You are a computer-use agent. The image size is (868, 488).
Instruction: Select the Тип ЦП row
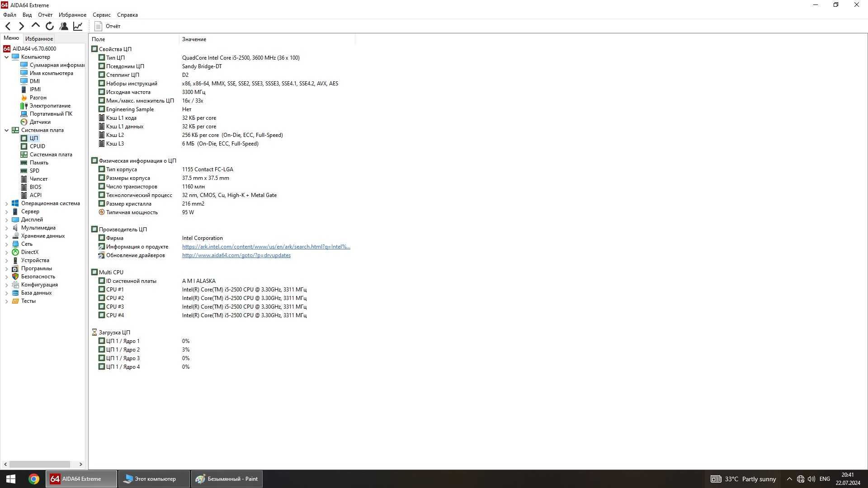222,58
